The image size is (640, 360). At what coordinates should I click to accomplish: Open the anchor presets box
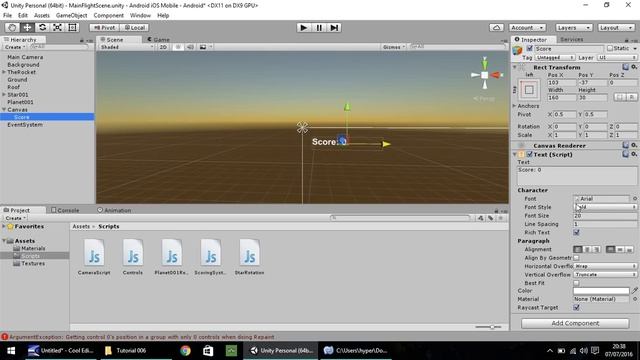[529, 90]
